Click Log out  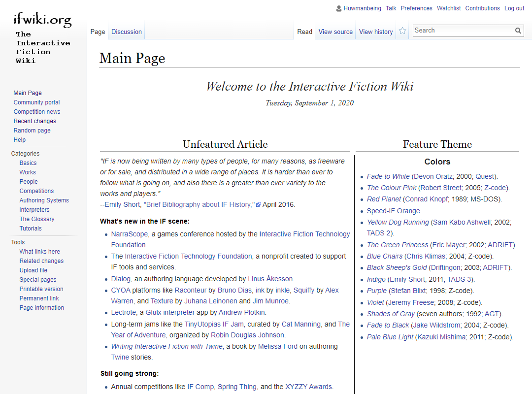point(514,8)
